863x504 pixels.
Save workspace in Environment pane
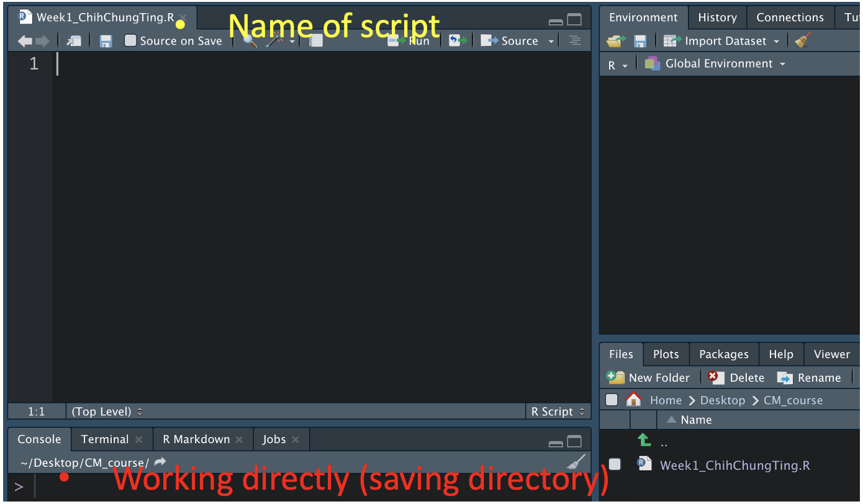(x=640, y=41)
